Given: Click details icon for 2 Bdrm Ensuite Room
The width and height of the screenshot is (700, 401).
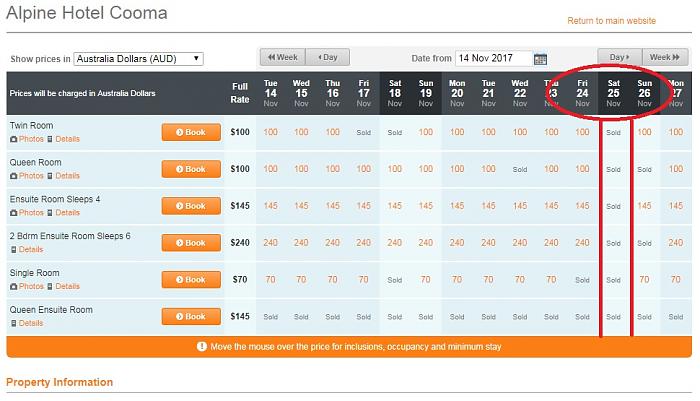Looking at the screenshot, I should point(13,250).
